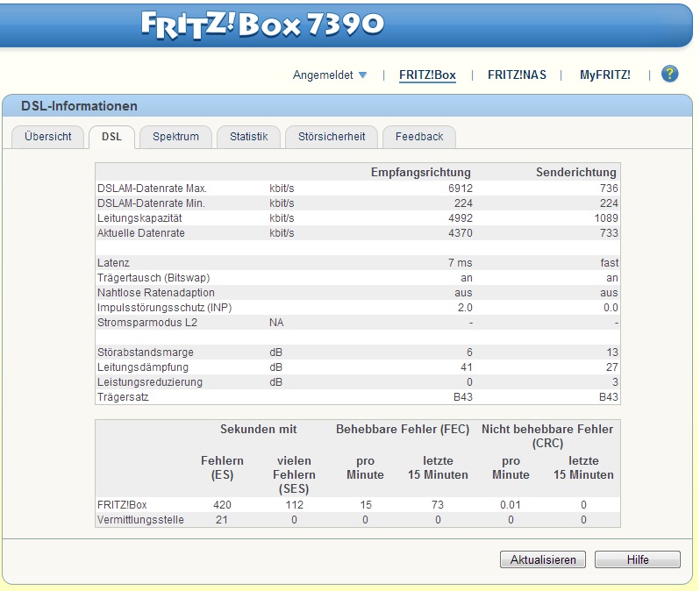Select the NA unit for Stromsparmodus
The image size is (700, 591).
276,323
